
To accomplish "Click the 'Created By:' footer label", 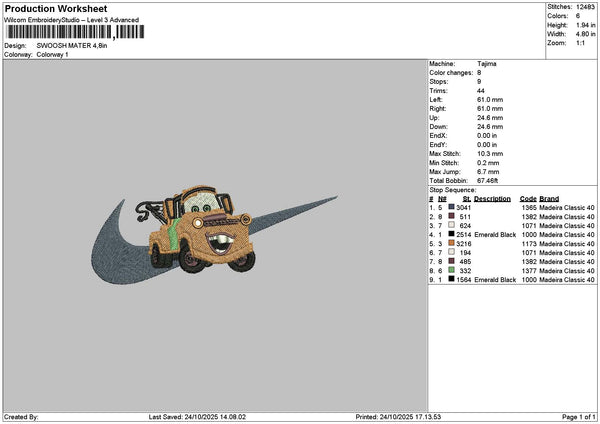I will point(21,417).
